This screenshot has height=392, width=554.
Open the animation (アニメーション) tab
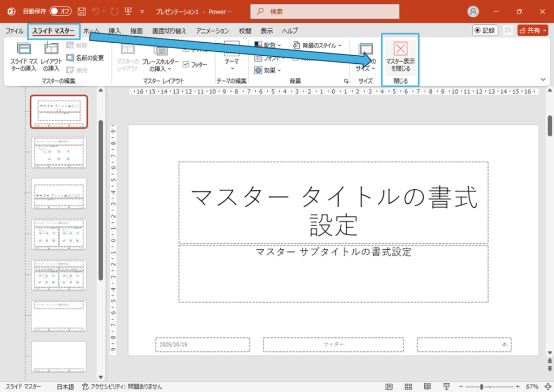point(212,31)
